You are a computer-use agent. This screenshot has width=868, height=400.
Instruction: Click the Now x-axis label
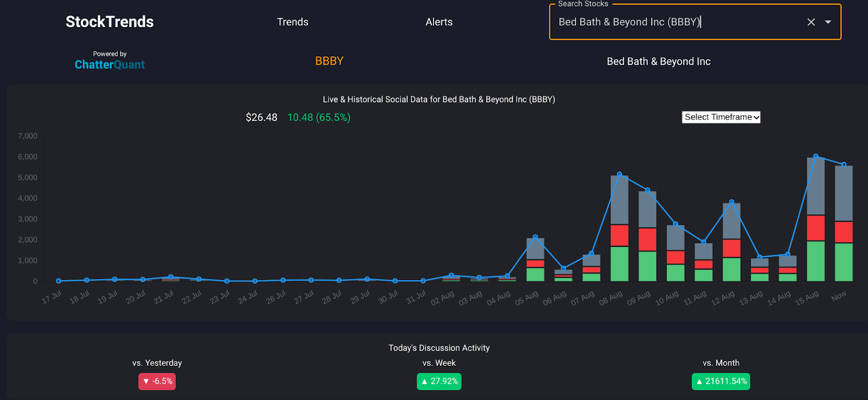coord(839,296)
